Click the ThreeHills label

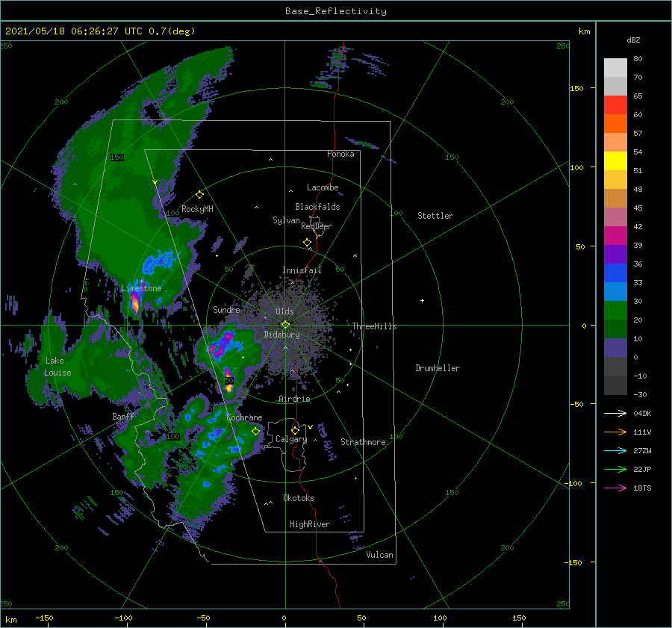click(x=374, y=326)
